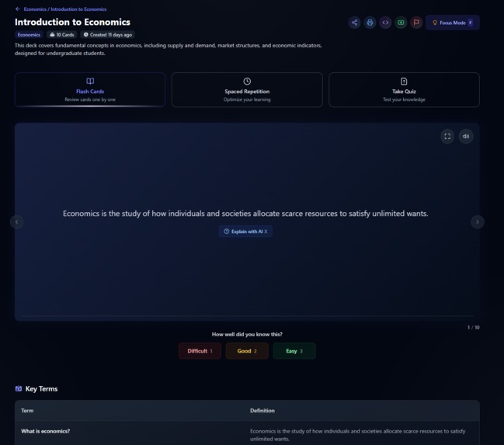Switch to the Flash Cards tab
504x445 pixels.
click(x=90, y=90)
